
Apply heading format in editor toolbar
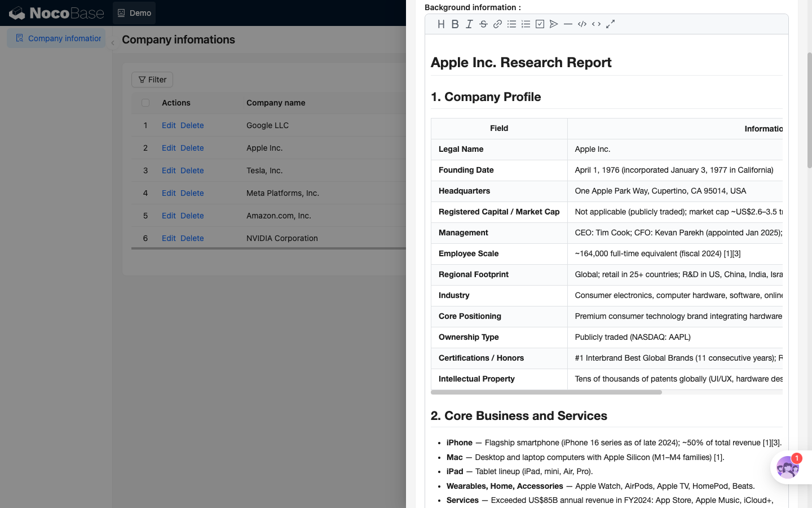pos(441,24)
